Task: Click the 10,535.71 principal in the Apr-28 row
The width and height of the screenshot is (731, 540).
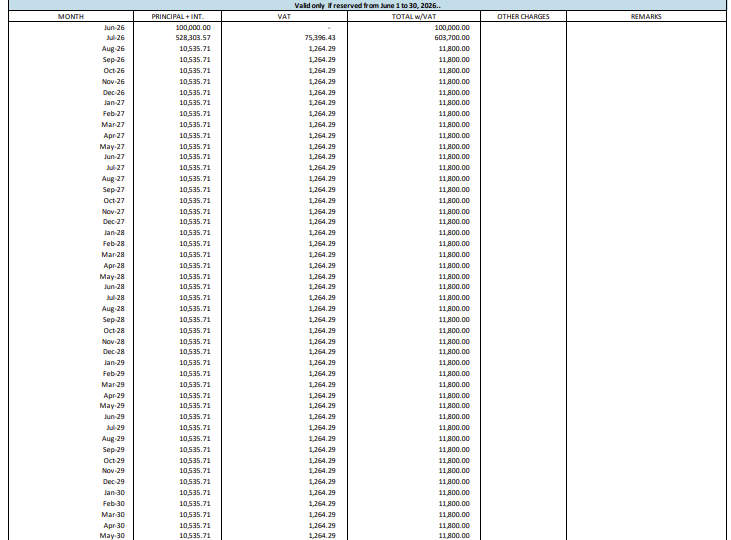Action: coord(195,266)
